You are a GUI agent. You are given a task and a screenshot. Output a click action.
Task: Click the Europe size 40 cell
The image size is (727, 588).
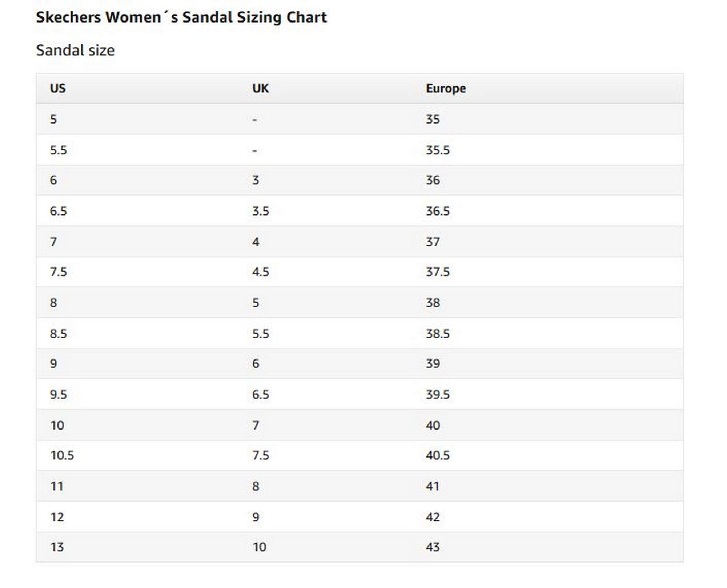433,425
